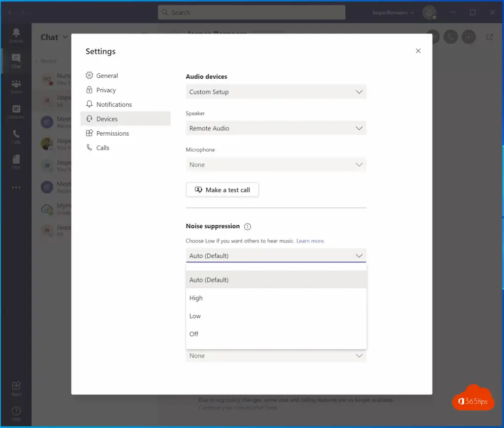The height and width of the screenshot is (428, 504).
Task: Open the Privacy settings section
Action: 126,90
